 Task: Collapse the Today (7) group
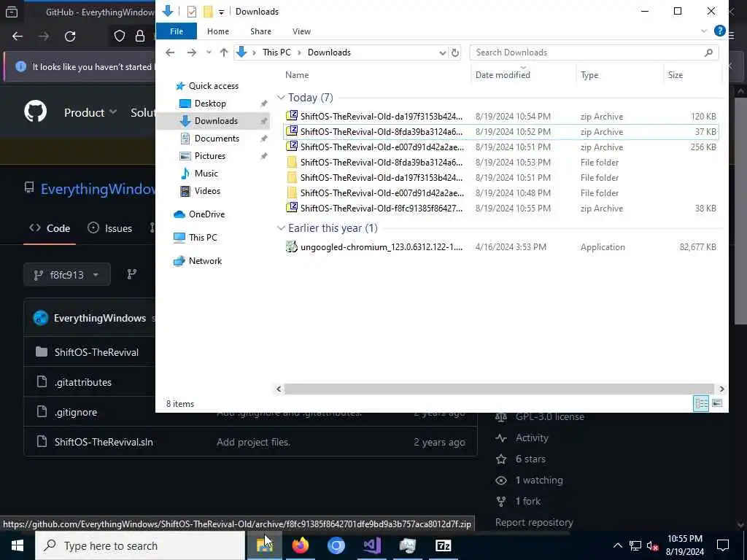tap(281, 98)
